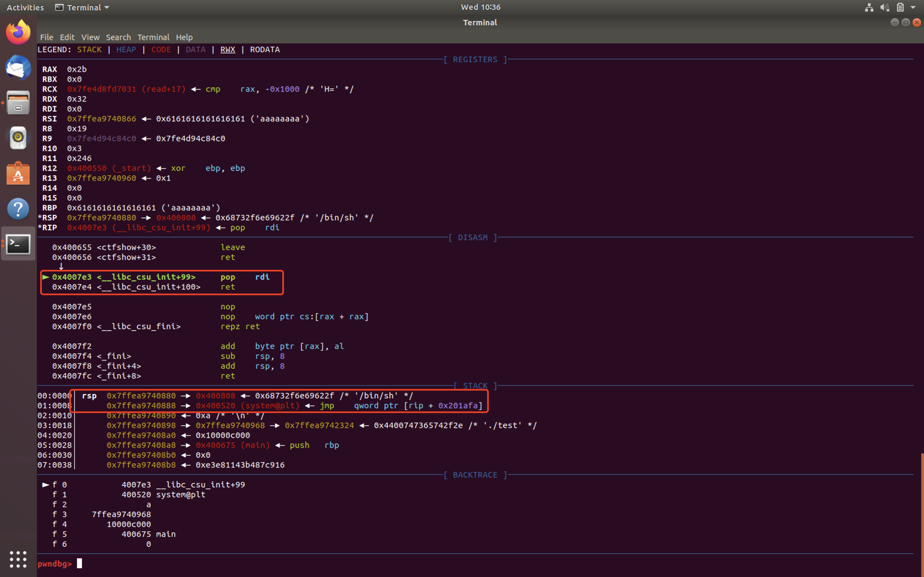The height and width of the screenshot is (577, 924).
Task: Open the File menu
Action: 46,37
